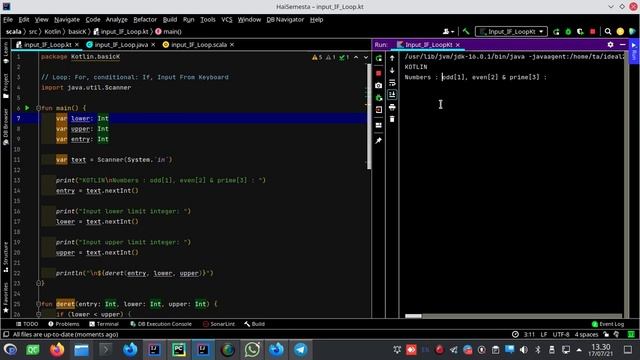Stop the process in Run panel sidebar
Screen dimensions: 640x360
[378, 73]
